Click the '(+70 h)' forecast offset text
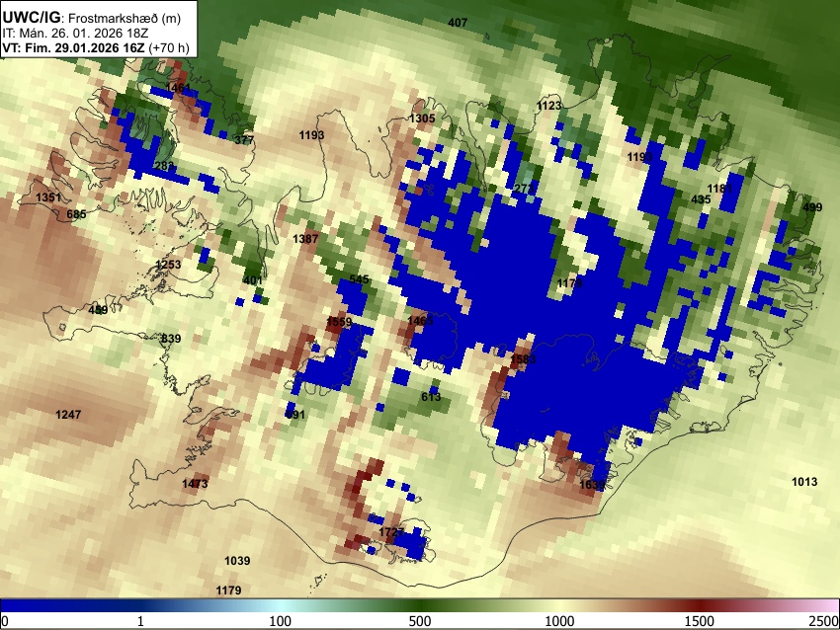The width and height of the screenshot is (840, 630). pos(168,47)
